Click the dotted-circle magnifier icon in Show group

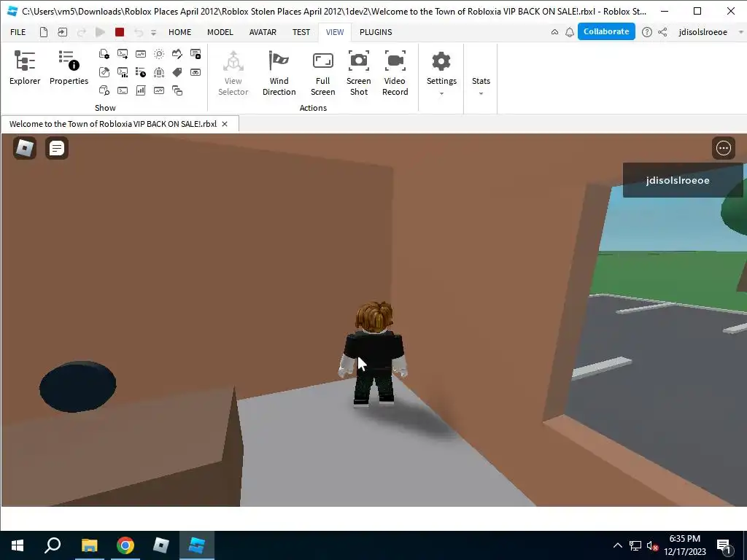point(158,54)
